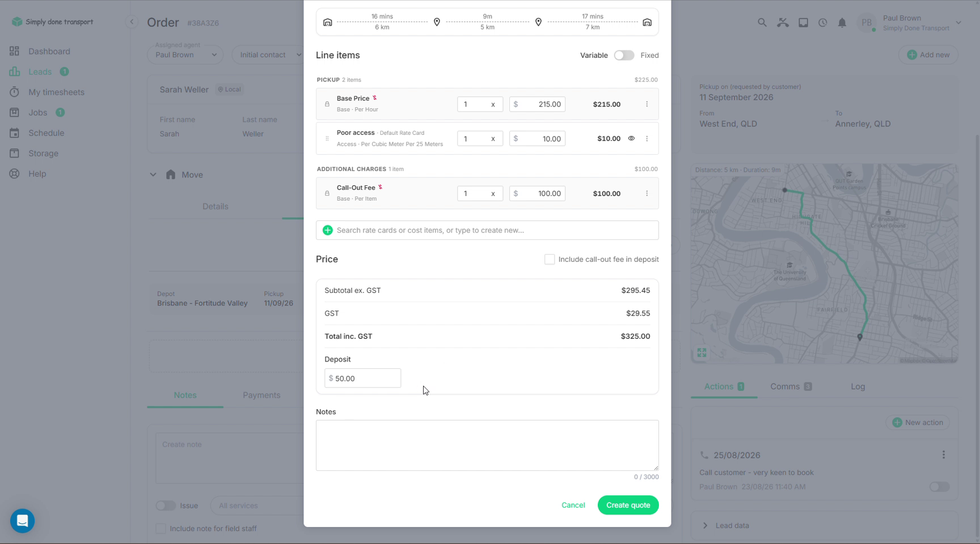Expand the Lead data section

[x=705, y=525]
